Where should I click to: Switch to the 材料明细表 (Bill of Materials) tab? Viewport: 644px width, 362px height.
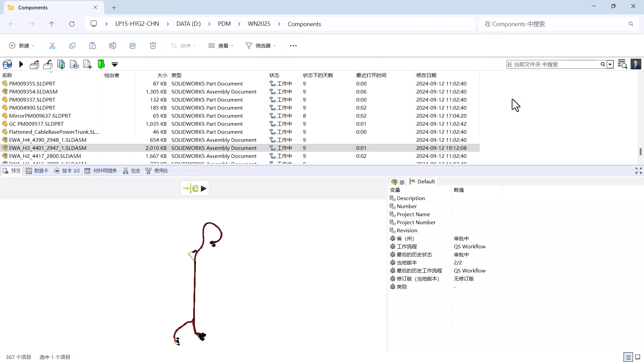(101, 171)
